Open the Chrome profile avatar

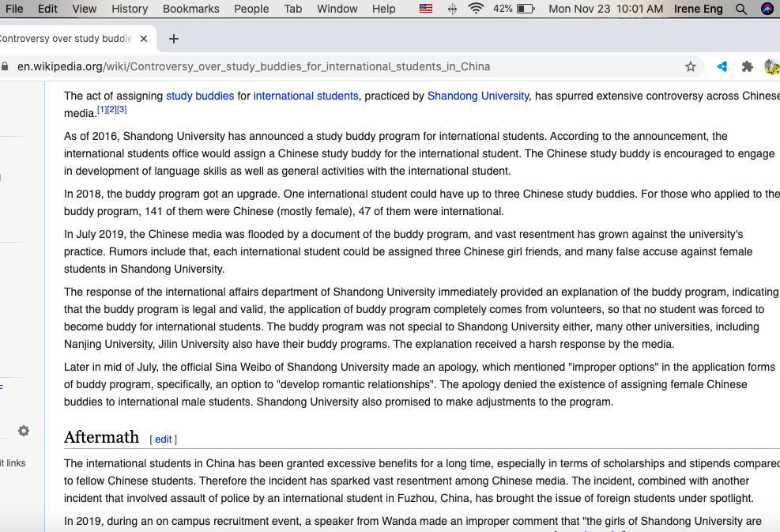pos(771,66)
